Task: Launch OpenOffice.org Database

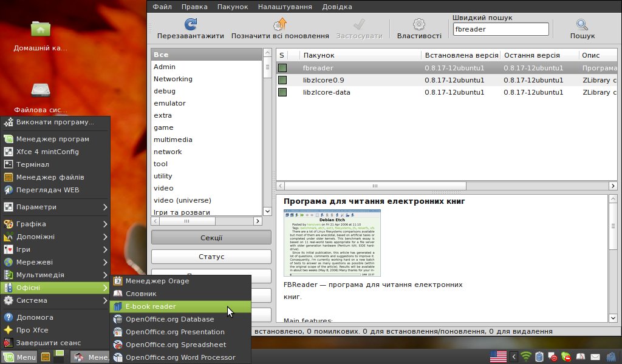Action: (x=180, y=319)
